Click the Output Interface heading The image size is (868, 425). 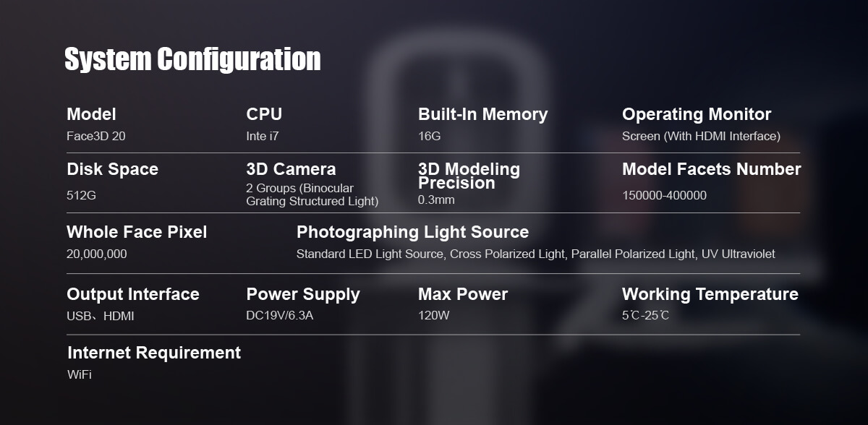133,294
